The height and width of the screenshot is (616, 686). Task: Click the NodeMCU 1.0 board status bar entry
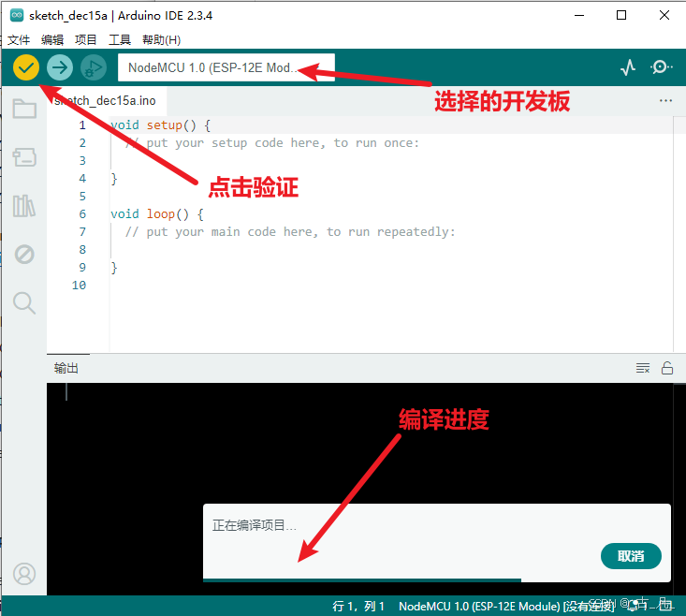[x=506, y=606]
